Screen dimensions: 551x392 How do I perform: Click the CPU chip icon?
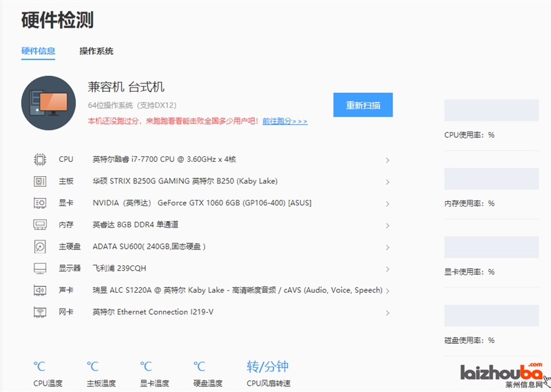40,159
